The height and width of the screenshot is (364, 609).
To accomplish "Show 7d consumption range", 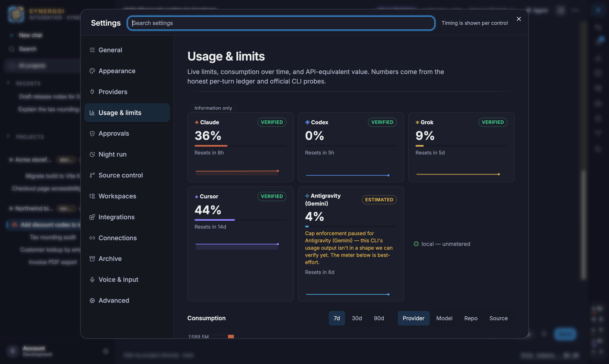I will click(x=337, y=318).
